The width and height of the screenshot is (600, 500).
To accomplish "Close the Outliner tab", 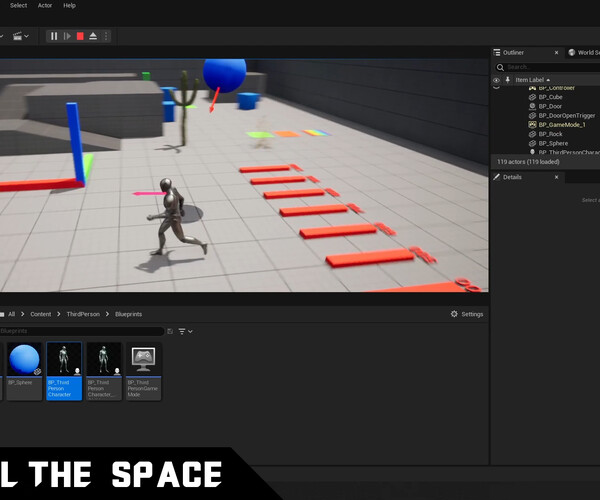I will click(556, 52).
